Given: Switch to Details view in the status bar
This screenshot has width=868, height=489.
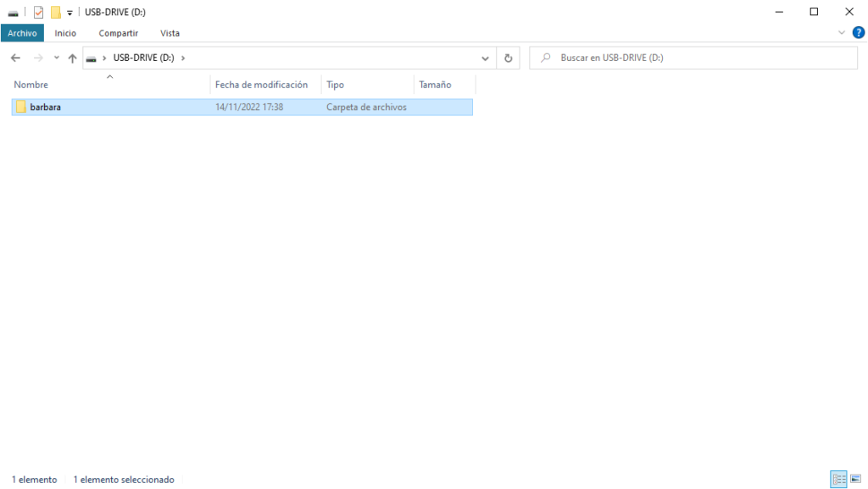Looking at the screenshot, I should pos(838,479).
